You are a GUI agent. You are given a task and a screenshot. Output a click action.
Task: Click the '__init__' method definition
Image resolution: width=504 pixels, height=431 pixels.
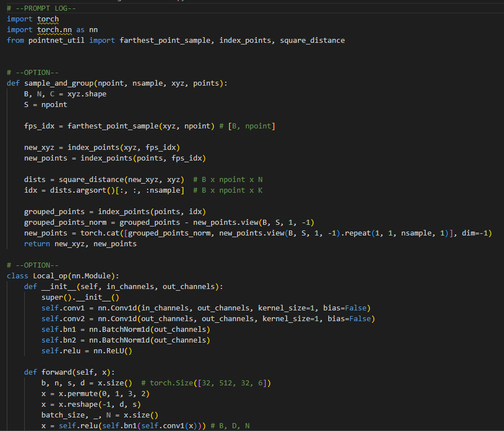coord(123,287)
